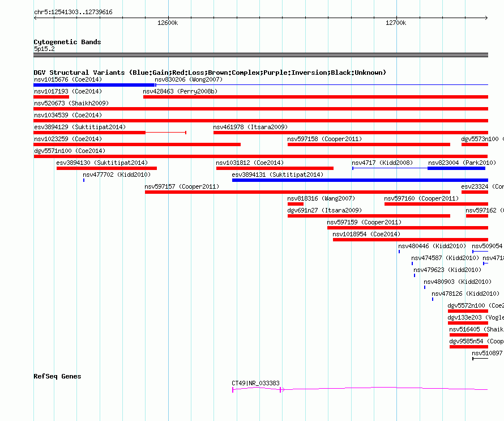Click the red bar of nsv1031812

(x=275, y=168)
